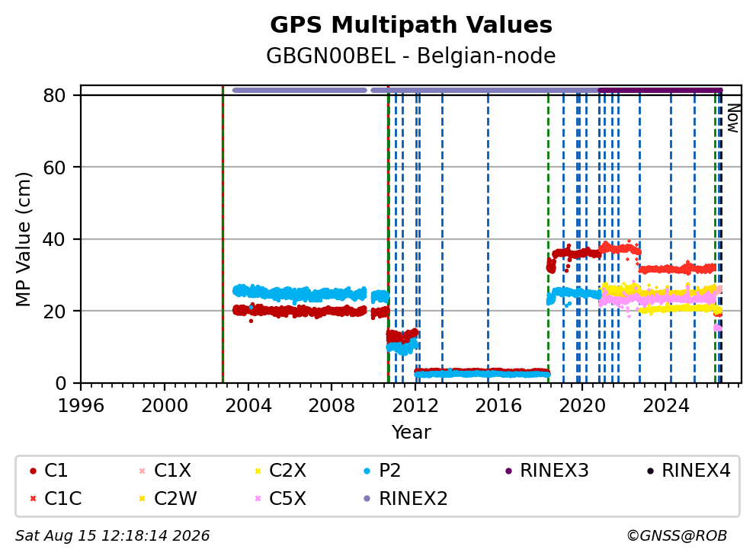
Task: Click the C1X legend marker
Action: (x=143, y=471)
